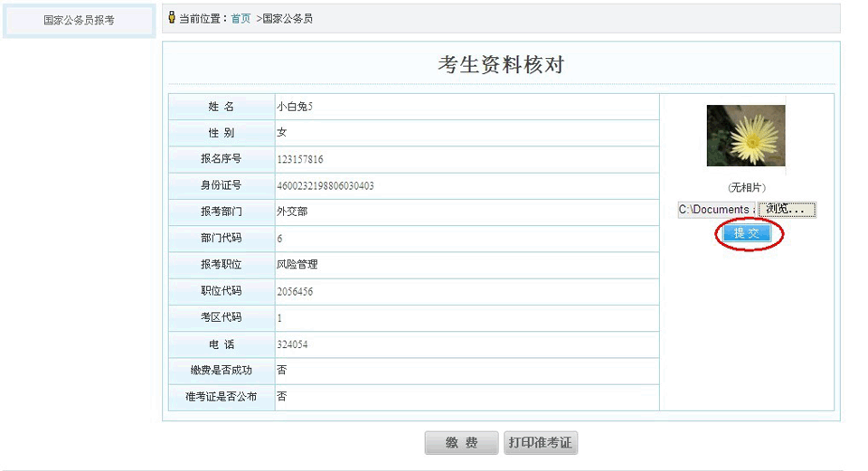The width and height of the screenshot is (868, 471).
Task: Click the 报考部门 label cell
Action: pyautogui.click(x=222, y=212)
